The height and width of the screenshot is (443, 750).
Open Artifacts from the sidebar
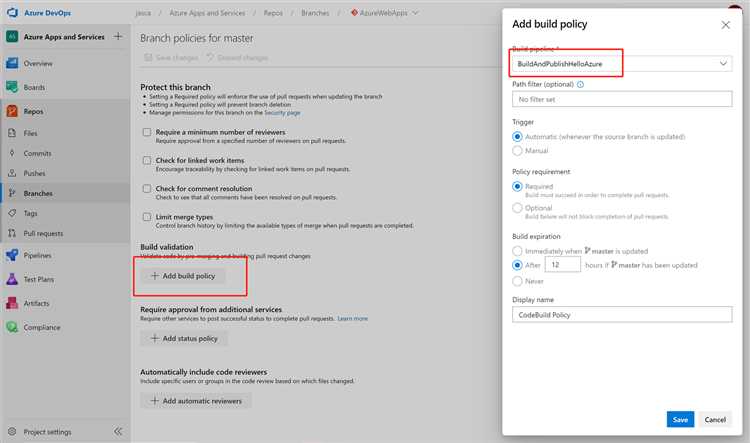pyautogui.click(x=36, y=303)
